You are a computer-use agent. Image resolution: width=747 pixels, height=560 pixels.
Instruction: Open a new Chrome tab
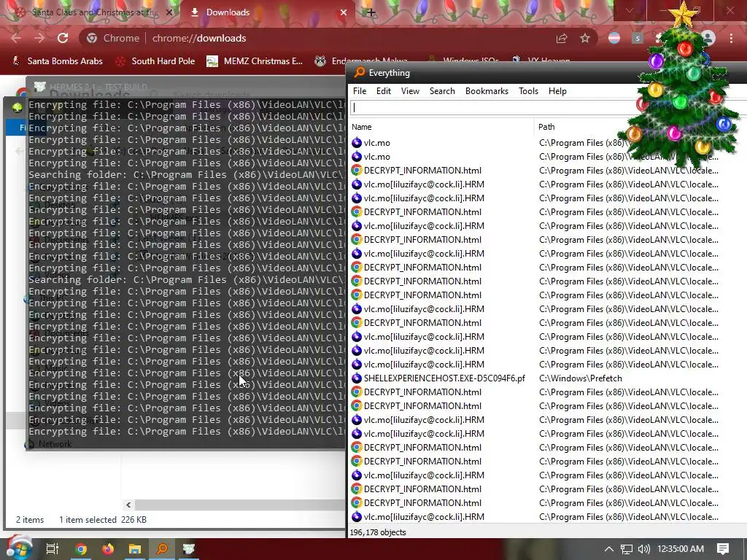(x=371, y=13)
